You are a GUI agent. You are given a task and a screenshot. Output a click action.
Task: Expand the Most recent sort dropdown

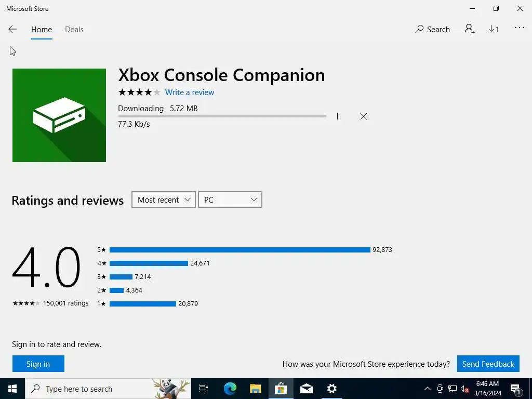[164, 199]
